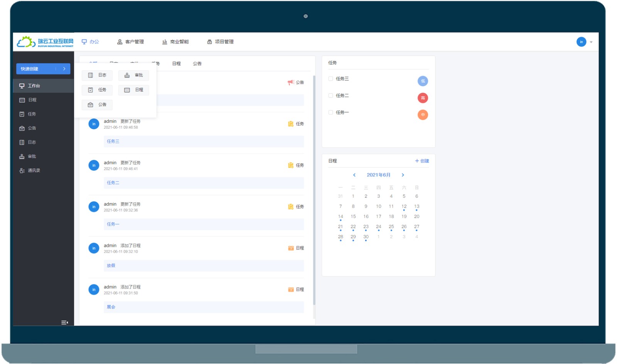
Task: Open the 任务三 feed link
Action: pyautogui.click(x=113, y=141)
